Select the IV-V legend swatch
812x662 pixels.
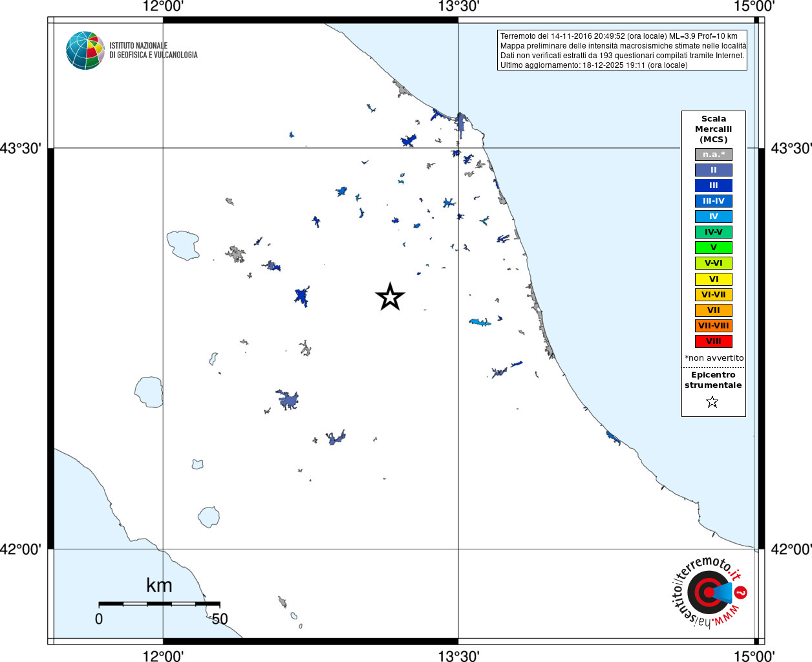[x=714, y=232]
